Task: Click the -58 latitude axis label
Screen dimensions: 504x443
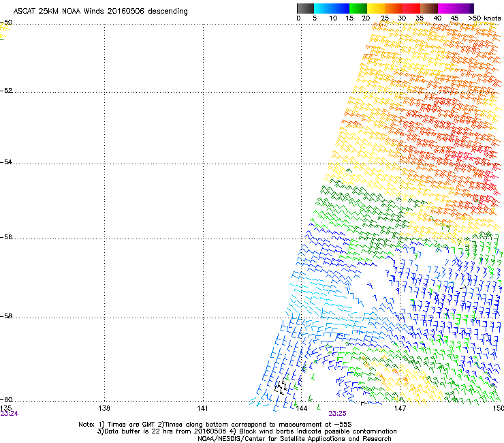Action: (x=6, y=316)
